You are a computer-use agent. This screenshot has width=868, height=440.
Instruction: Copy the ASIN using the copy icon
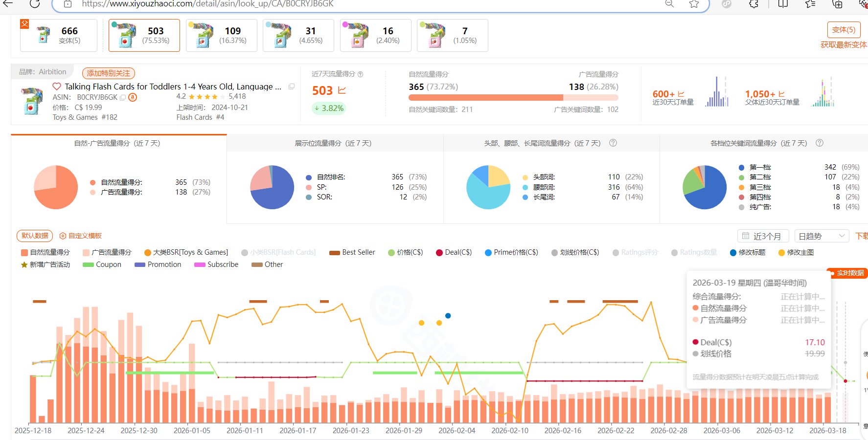[x=123, y=98]
